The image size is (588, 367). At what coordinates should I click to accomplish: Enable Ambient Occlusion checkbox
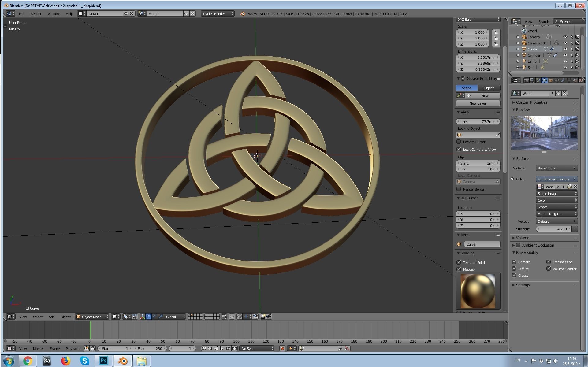tap(518, 245)
